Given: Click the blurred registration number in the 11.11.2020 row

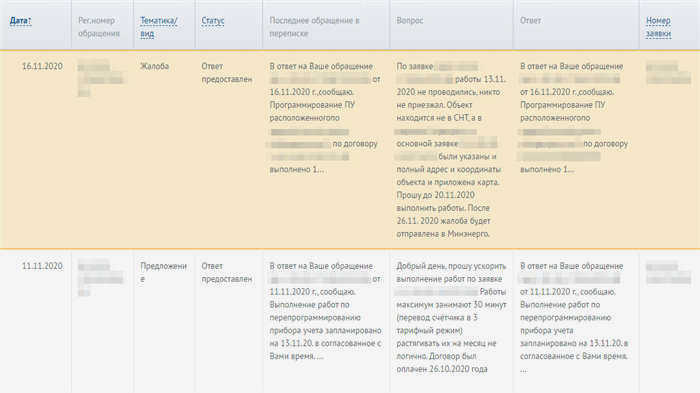Looking at the screenshot, I should 100,279.
